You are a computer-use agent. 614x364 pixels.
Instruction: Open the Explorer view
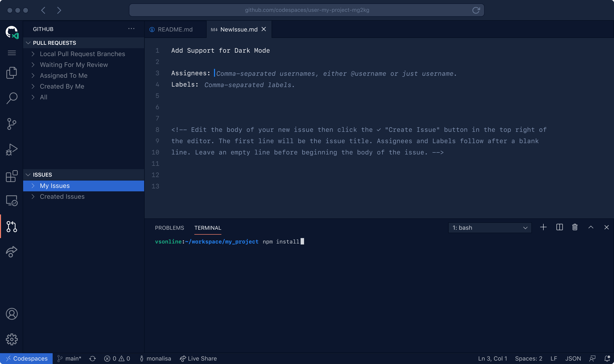(x=11, y=73)
